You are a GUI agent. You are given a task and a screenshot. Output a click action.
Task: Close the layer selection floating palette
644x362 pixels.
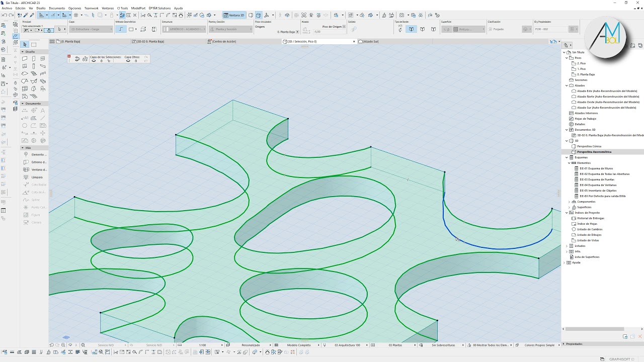69,56
